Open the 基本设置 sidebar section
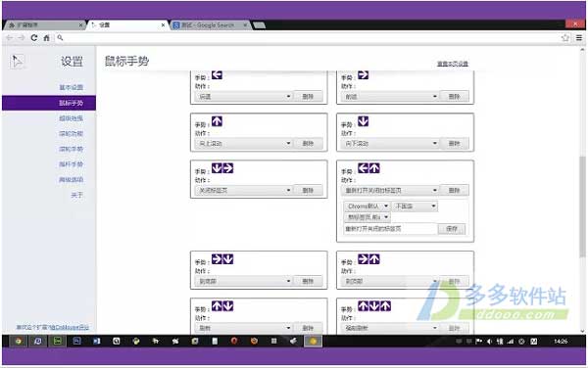The image size is (588, 368). tap(71, 87)
